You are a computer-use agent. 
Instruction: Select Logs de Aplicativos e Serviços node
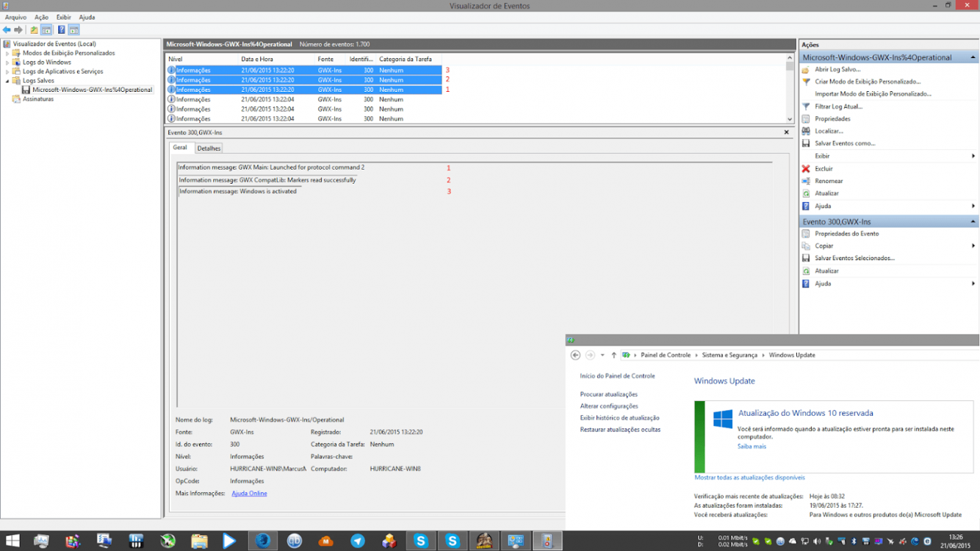[62, 71]
